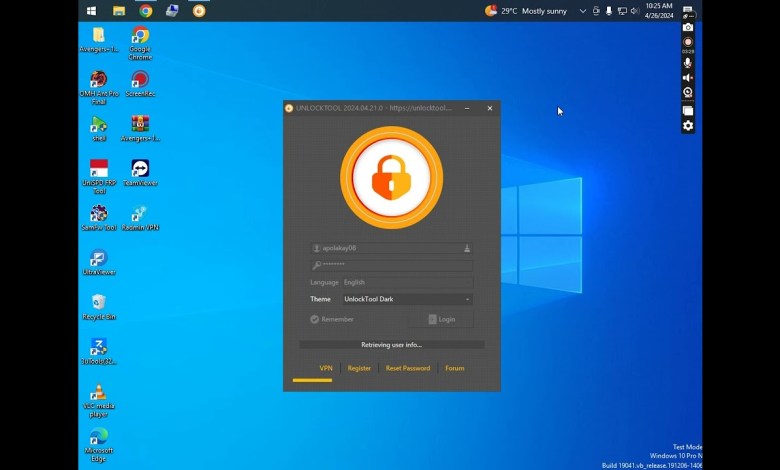Open the Forum link

455,368
